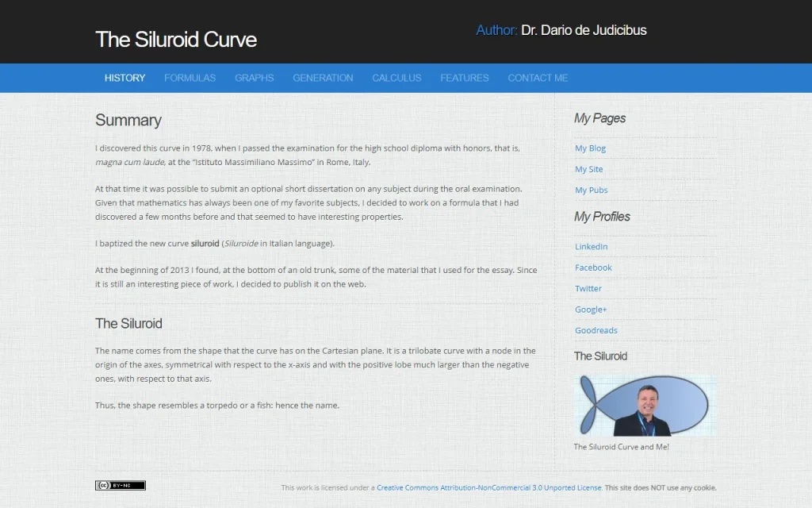This screenshot has height=508, width=812.
Task: Click the Siluroid fish curve image
Action: 645,406
